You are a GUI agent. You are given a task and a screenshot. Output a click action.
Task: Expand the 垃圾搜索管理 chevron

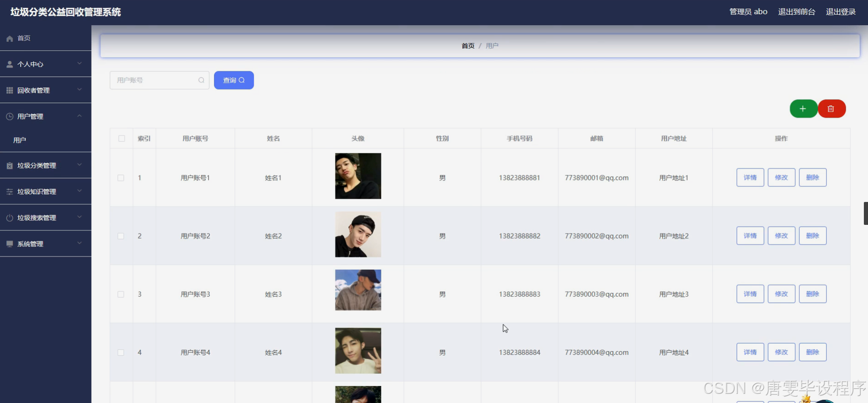click(x=79, y=217)
